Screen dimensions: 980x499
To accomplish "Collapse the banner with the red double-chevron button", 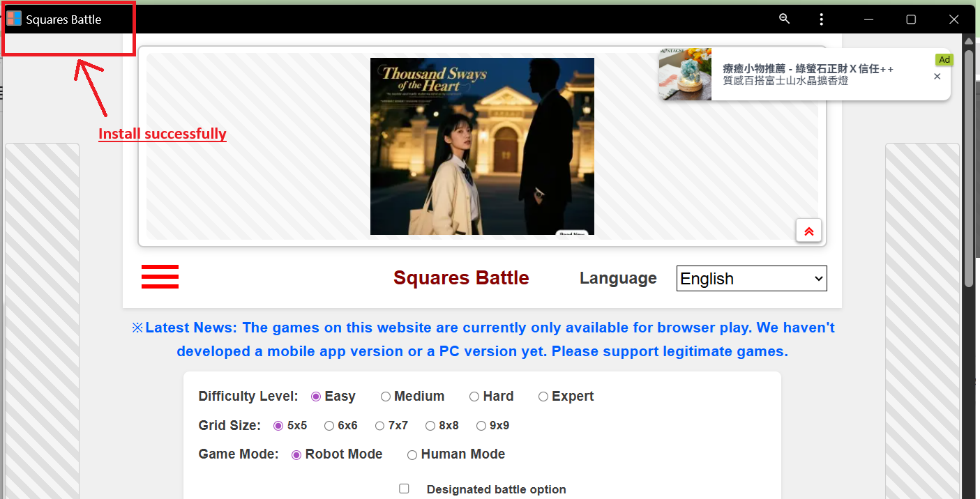I will pyautogui.click(x=808, y=230).
